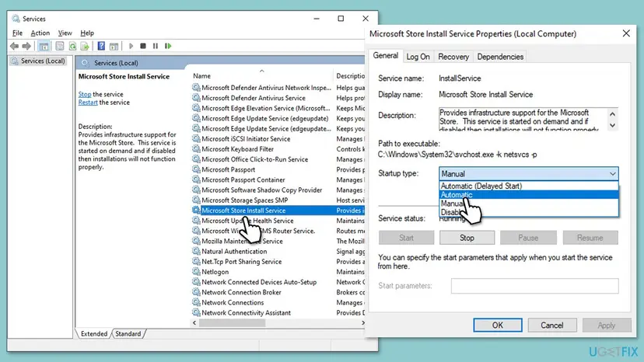The image size is (644, 362).
Task: Switch to the Log On tab
Action: 418,57
